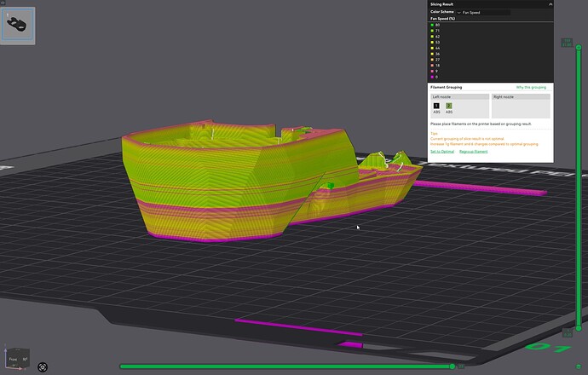Click the 44 percent fan speed legend entry
Viewport: 588px width, 375px height.
435,49
